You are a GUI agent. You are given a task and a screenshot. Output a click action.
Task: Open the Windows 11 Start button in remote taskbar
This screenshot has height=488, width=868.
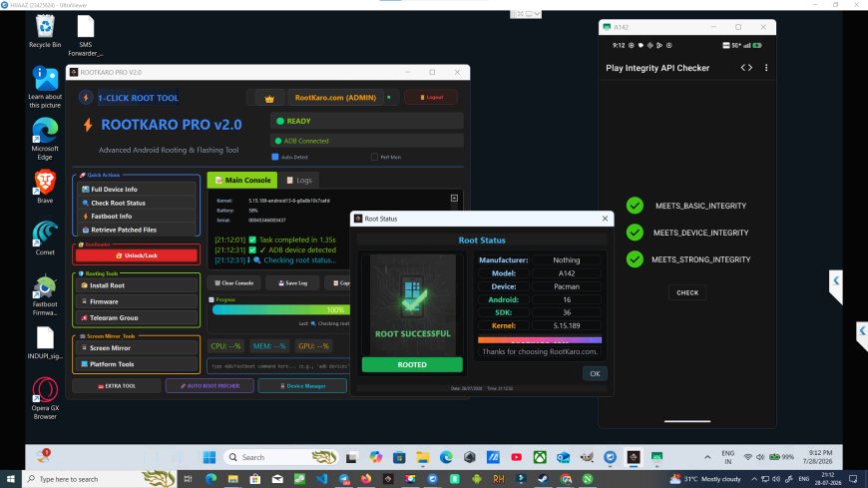coord(210,457)
